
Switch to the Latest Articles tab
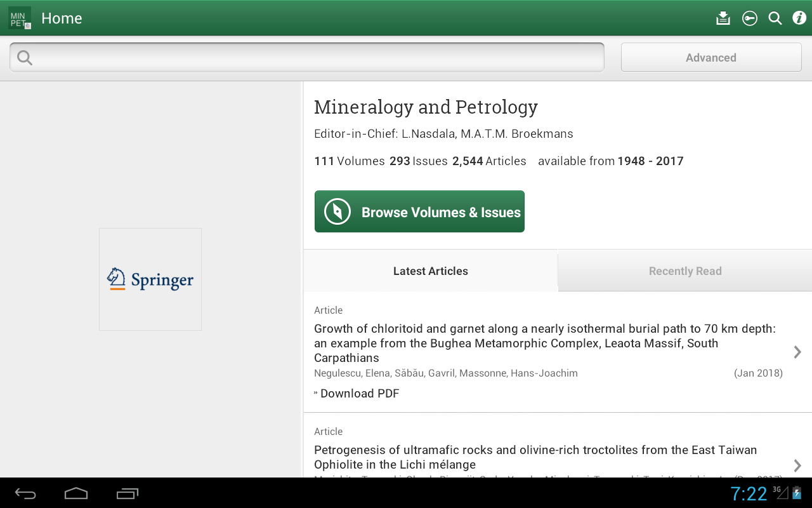pyautogui.click(x=430, y=271)
